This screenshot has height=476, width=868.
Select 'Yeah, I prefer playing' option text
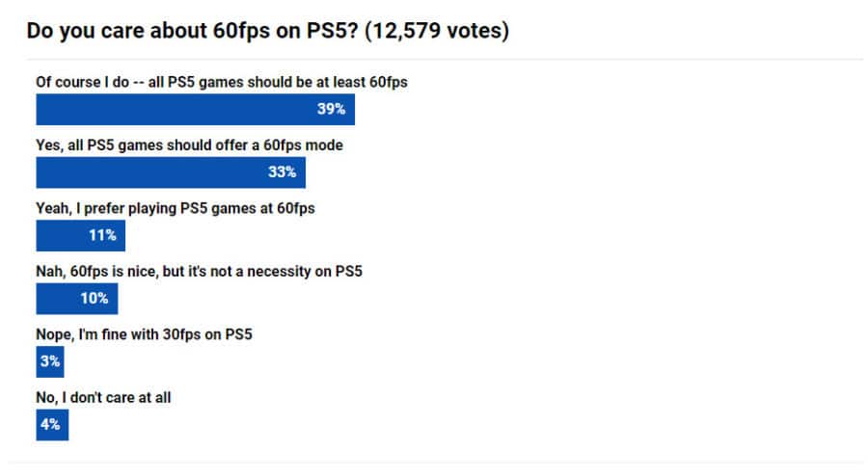[176, 208]
